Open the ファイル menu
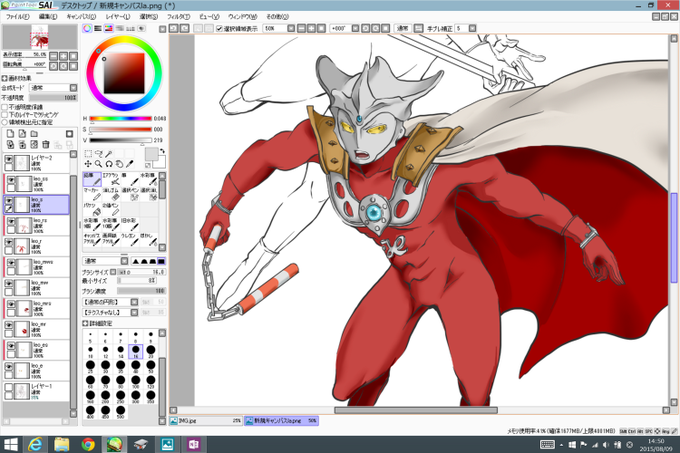The height and width of the screenshot is (453, 680). coord(17,17)
